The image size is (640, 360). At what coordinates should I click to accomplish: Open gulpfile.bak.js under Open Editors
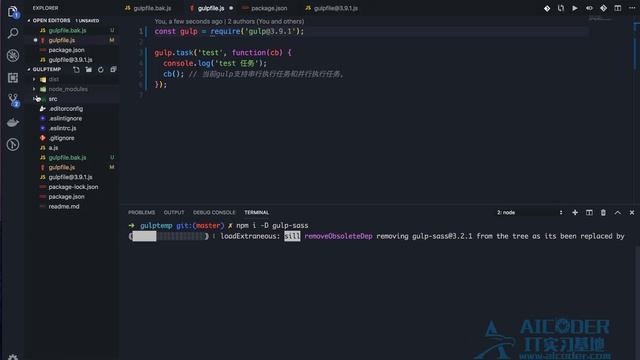tap(67, 30)
